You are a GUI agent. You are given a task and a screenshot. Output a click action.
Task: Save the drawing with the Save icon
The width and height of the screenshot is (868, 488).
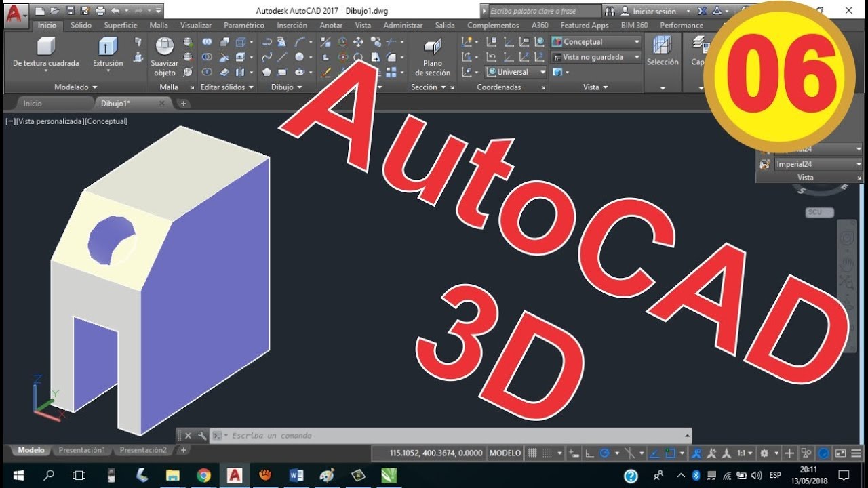point(69,11)
